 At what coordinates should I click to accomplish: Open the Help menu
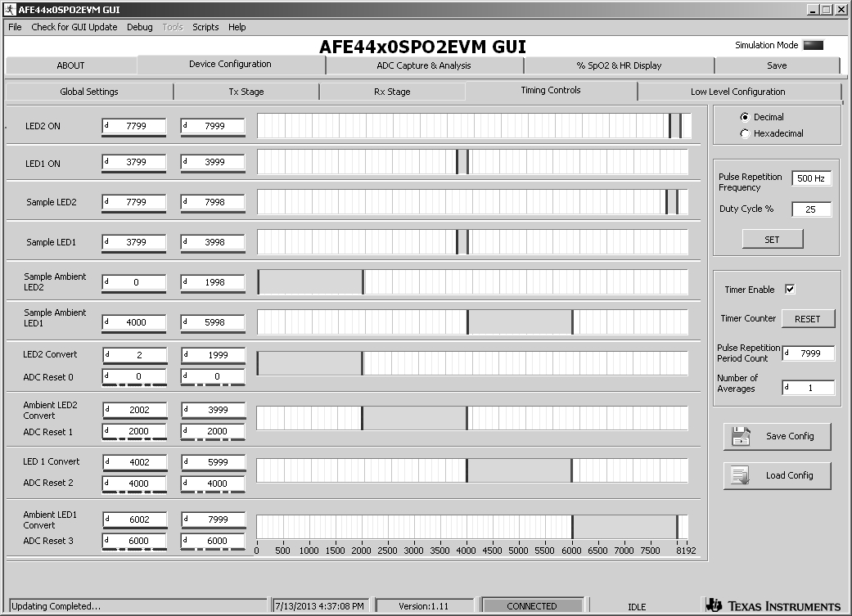coord(237,27)
